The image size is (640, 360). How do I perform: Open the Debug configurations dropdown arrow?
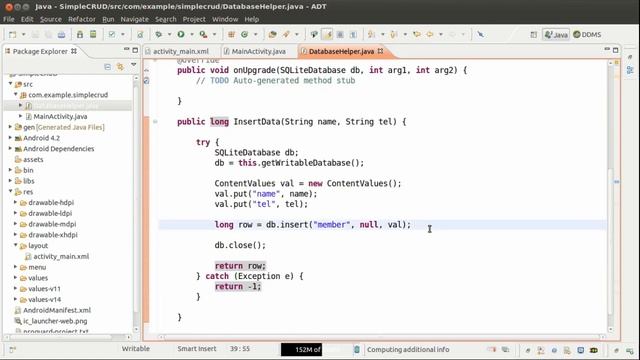click(x=169, y=35)
